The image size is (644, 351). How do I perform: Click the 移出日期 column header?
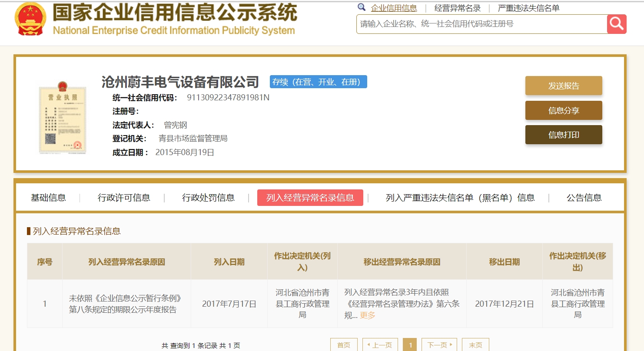coord(505,262)
